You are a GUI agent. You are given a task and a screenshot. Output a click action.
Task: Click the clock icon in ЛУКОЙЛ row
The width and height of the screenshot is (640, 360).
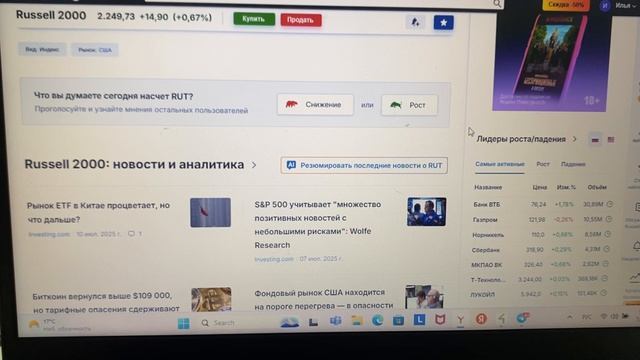(x=604, y=293)
